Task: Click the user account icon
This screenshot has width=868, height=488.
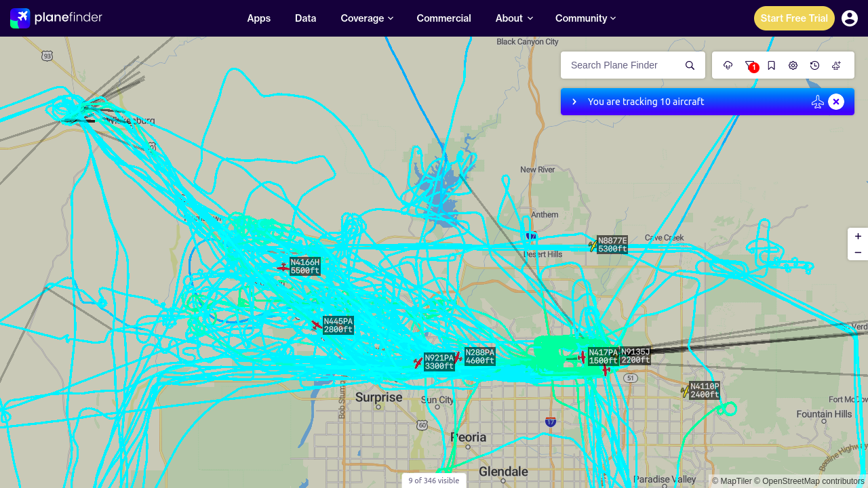Action: coord(850,18)
